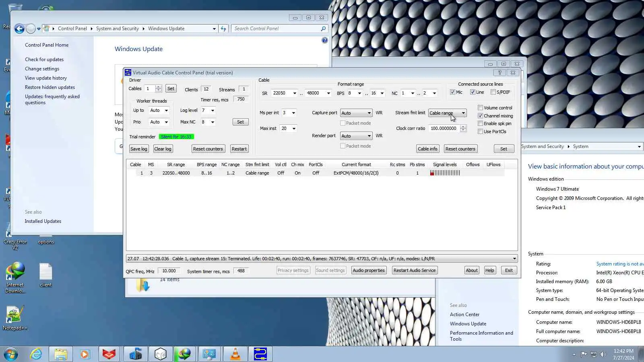
Task: Enable the S/PDIF source line checkbox
Action: [x=493, y=92]
